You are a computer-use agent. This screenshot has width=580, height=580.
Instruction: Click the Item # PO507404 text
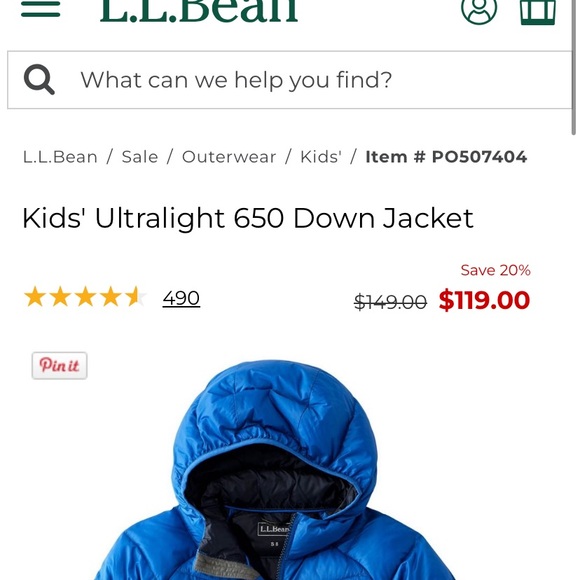click(446, 157)
